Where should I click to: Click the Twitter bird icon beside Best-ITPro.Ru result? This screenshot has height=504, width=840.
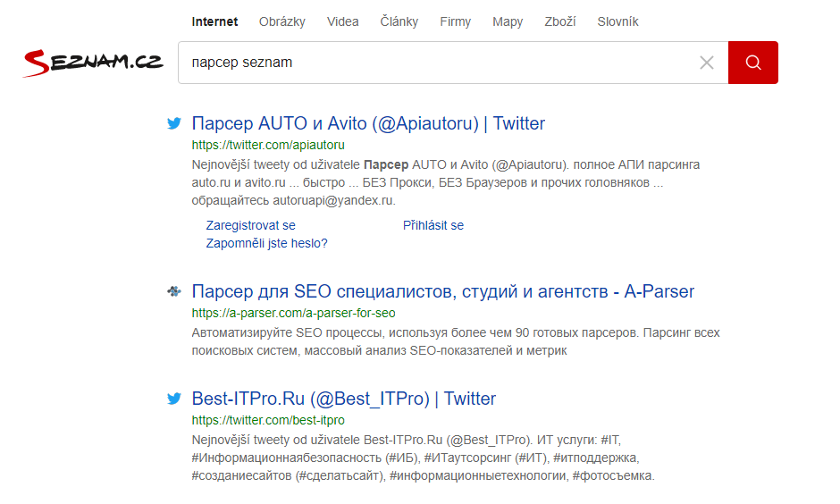(174, 399)
